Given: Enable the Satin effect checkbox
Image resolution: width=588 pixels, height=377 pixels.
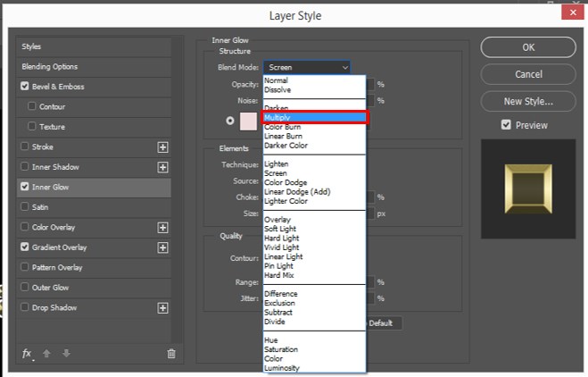Looking at the screenshot, I should coord(25,206).
